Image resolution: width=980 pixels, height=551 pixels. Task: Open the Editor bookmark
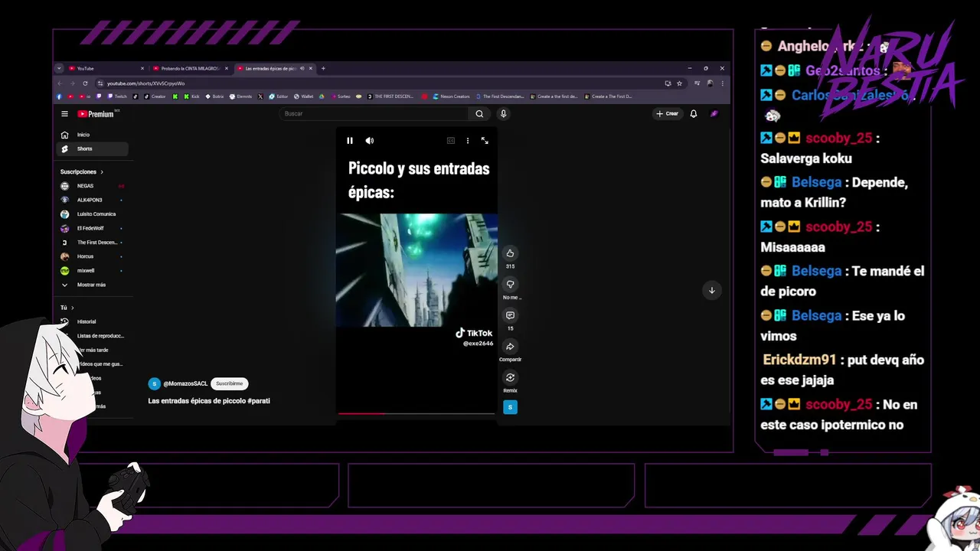(x=278, y=96)
